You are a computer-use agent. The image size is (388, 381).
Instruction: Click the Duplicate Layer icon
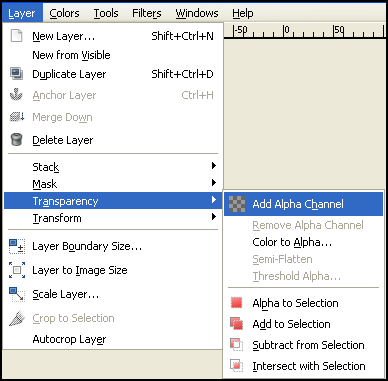[x=16, y=74]
